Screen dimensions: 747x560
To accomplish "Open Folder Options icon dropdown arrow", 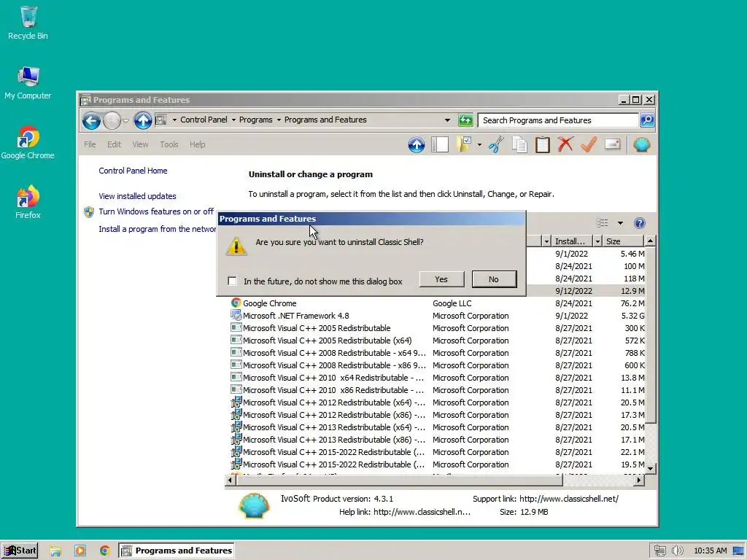I will click(x=479, y=145).
